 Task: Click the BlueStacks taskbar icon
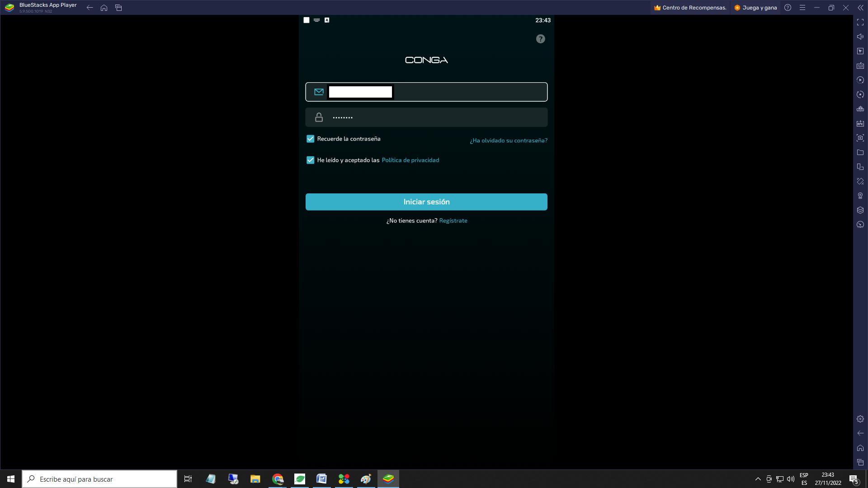pyautogui.click(x=388, y=479)
